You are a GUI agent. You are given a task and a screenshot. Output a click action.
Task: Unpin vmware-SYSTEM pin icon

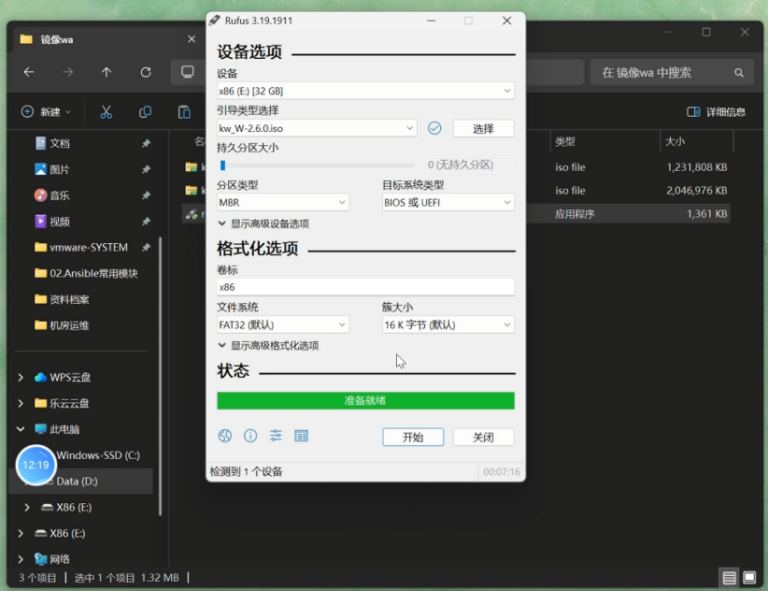tap(146, 247)
